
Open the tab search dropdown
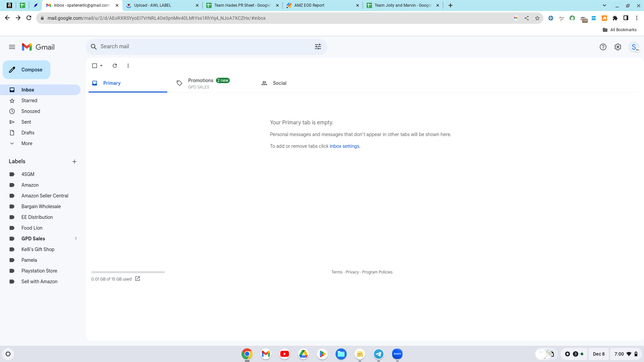coord(604,5)
